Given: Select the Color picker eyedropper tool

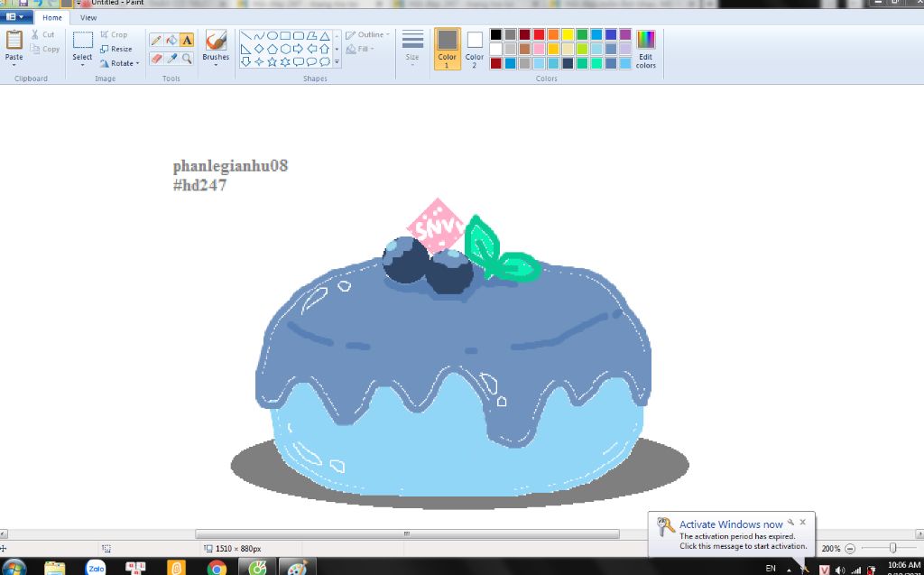Looking at the screenshot, I should [171, 58].
